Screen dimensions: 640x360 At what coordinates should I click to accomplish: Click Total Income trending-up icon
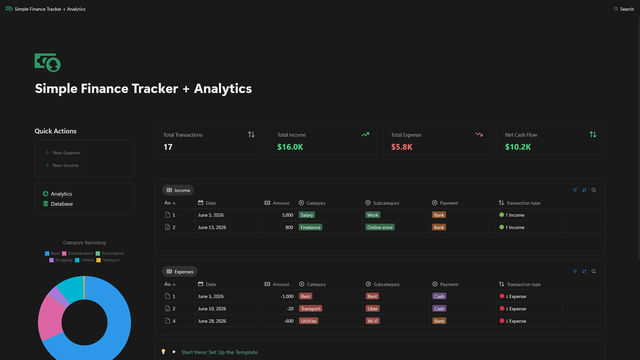pos(365,134)
